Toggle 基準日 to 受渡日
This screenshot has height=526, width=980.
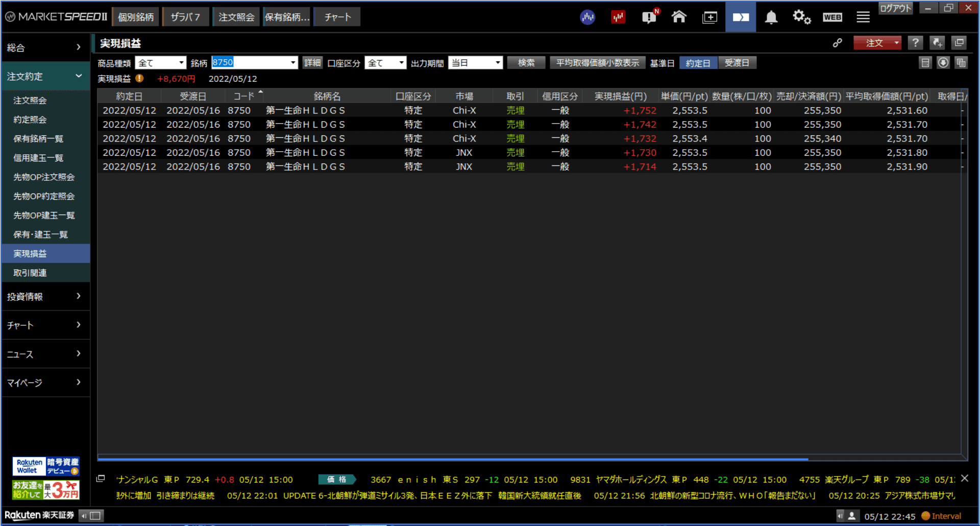pyautogui.click(x=737, y=63)
